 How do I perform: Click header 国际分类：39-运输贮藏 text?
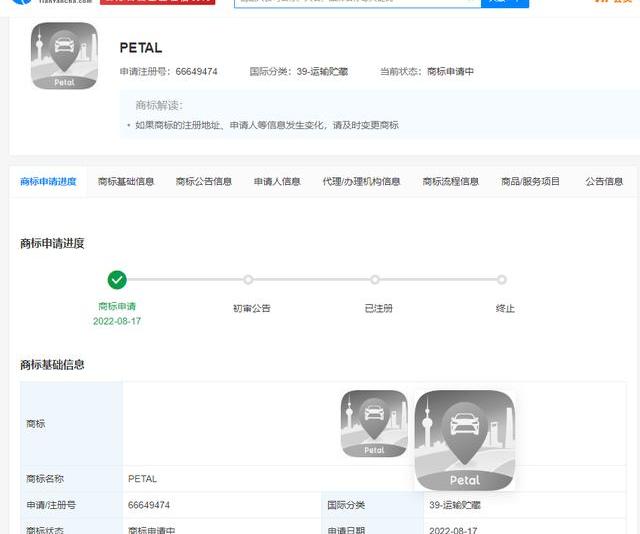(299, 72)
